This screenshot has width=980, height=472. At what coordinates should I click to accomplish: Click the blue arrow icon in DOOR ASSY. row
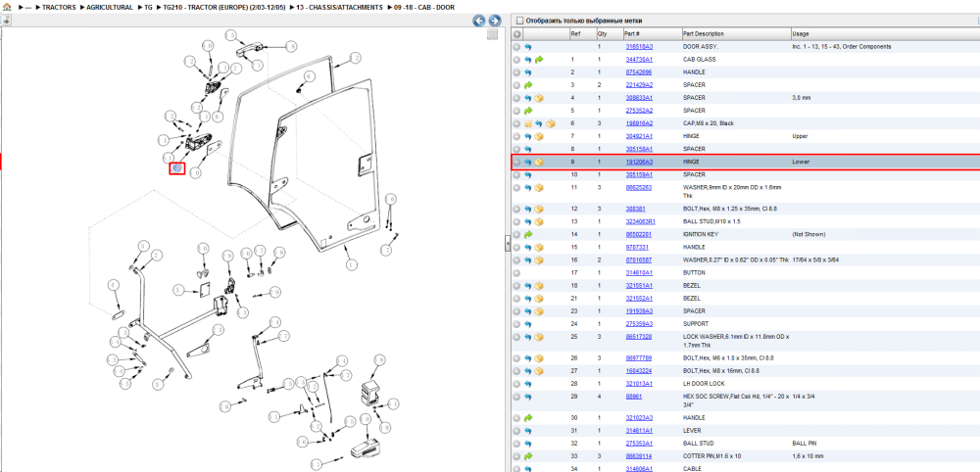527,47
